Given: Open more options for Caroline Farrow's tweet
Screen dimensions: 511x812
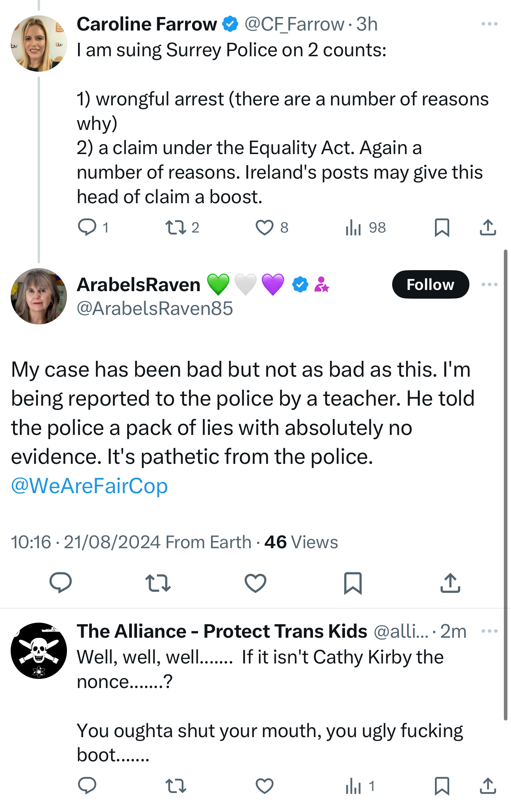Looking at the screenshot, I should tap(489, 24).
